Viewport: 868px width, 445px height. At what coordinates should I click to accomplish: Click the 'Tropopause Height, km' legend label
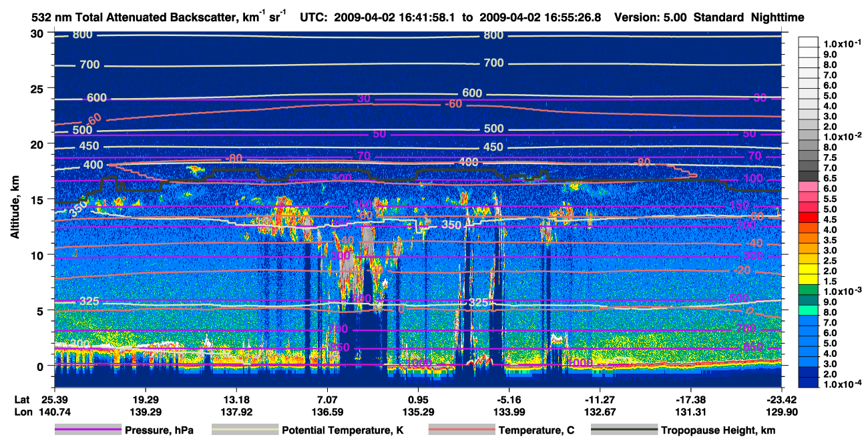pos(718,431)
